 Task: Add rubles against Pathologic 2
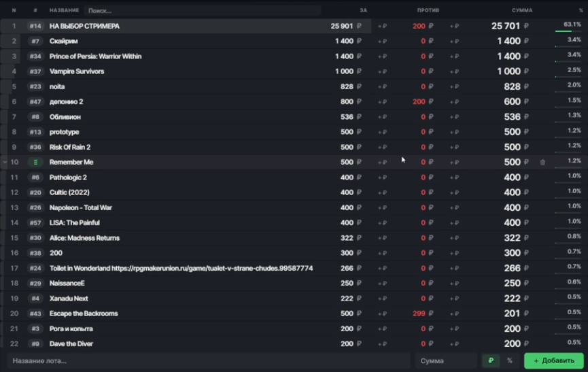click(454, 177)
